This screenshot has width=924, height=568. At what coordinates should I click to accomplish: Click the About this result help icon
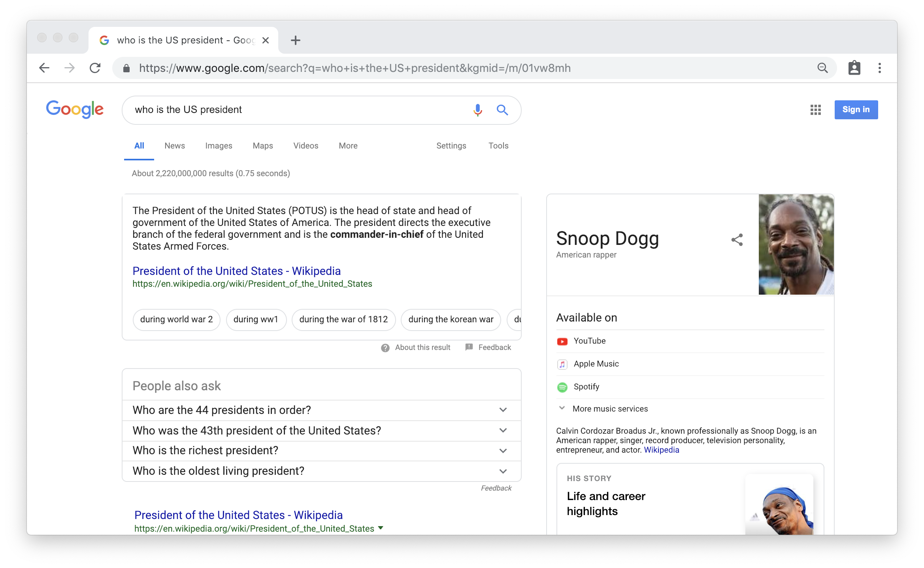pos(385,348)
